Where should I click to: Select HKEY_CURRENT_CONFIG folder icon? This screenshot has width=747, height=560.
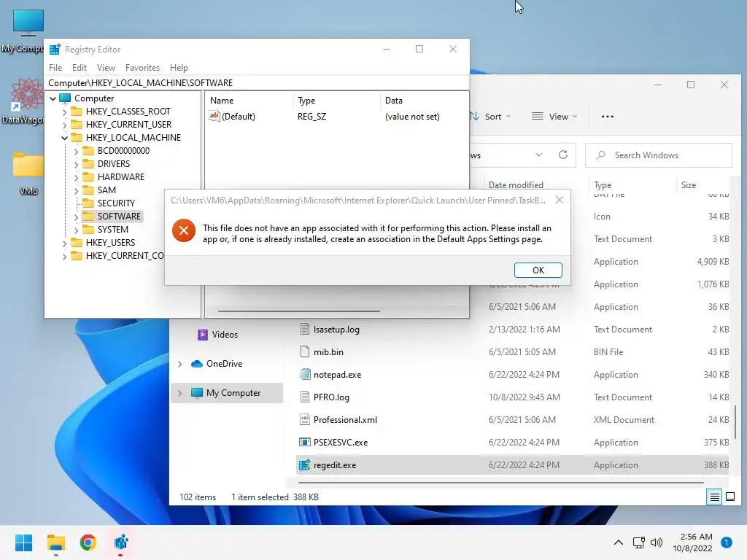click(x=76, y=256)
